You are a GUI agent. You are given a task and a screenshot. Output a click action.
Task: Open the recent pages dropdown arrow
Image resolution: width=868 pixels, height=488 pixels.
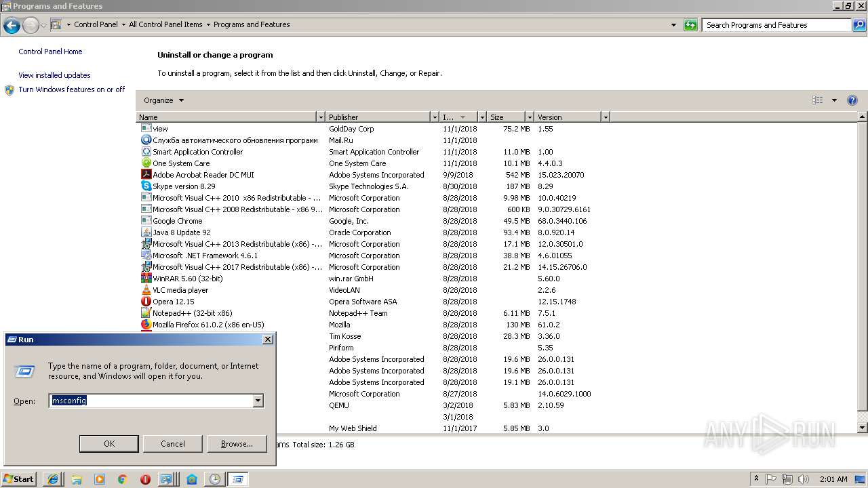tap(43, 25)
